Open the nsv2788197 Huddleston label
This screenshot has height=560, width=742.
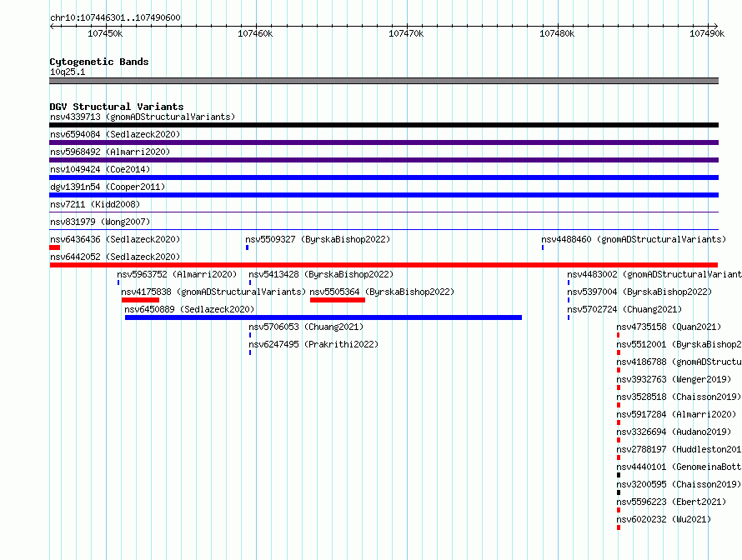pos(679,449)
